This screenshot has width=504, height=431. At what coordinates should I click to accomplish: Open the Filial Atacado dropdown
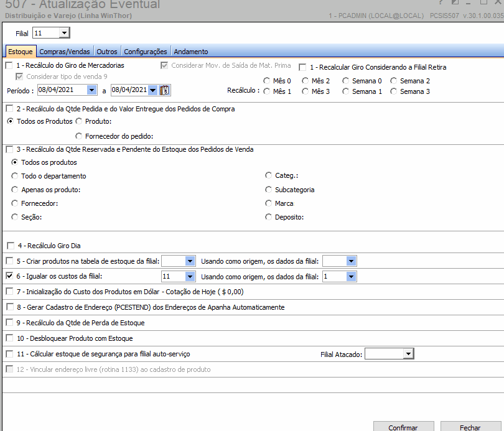[x=408, y=354]
